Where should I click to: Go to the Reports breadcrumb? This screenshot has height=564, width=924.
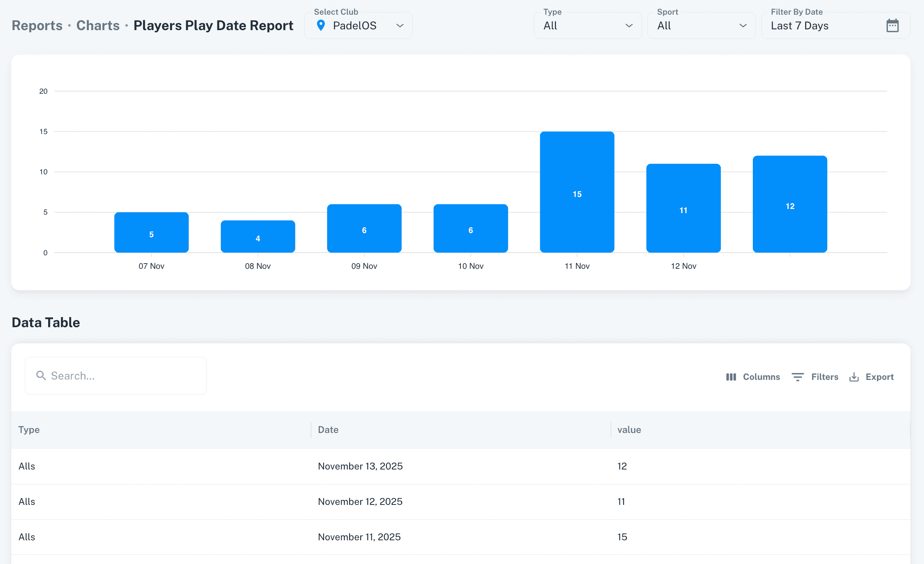tap(37, 26)
